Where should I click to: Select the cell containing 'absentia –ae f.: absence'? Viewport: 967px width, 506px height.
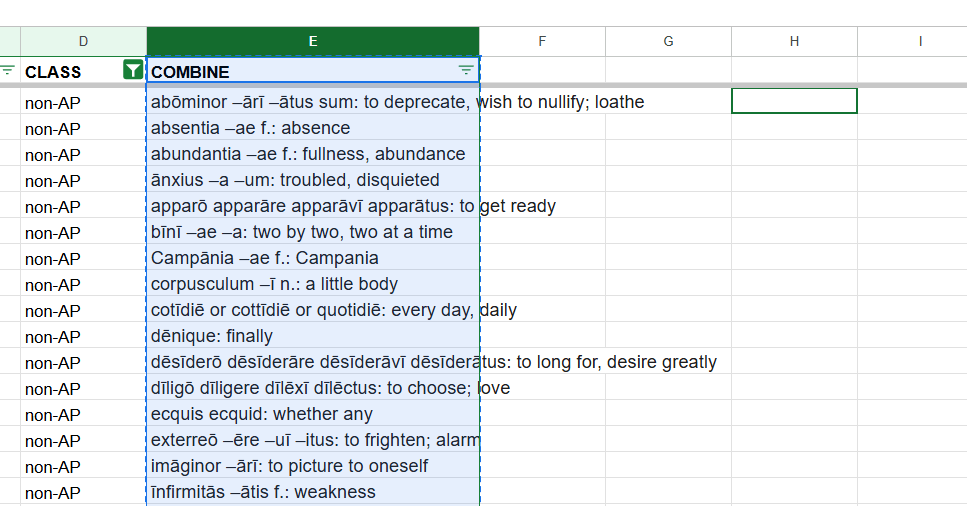coord(312,128)
